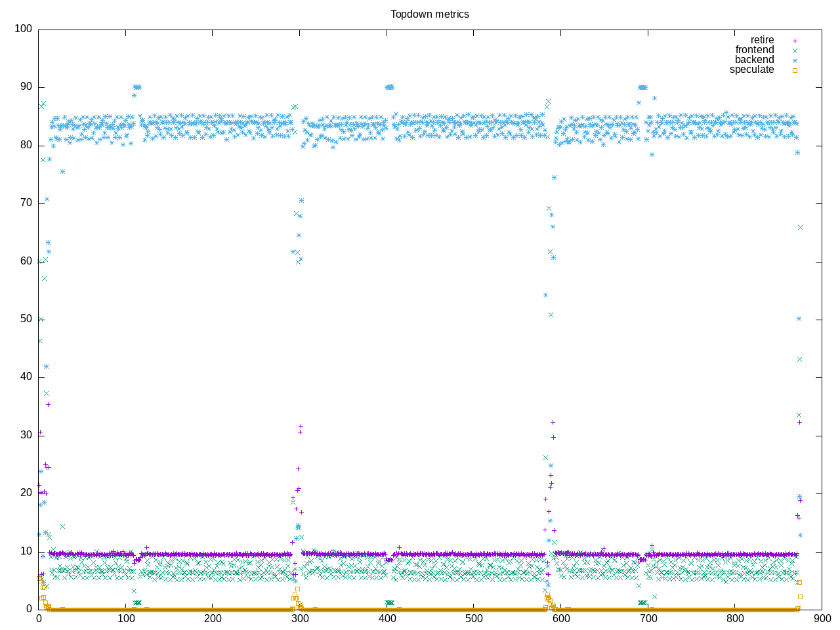Viewport: 840px width, 630px height.
Task: Toggle the retire series legend label
Action: click(x=762, y=40)
